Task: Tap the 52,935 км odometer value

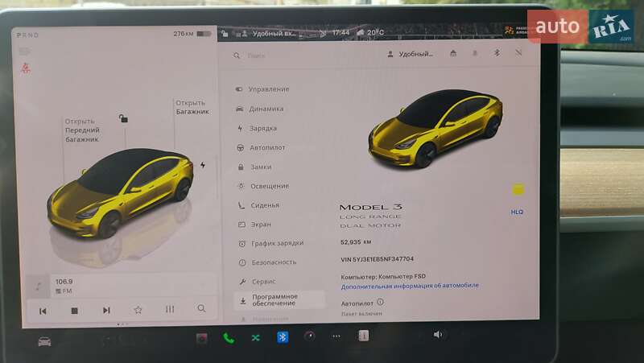Action: pyautogui.click(x=356, y=241)
